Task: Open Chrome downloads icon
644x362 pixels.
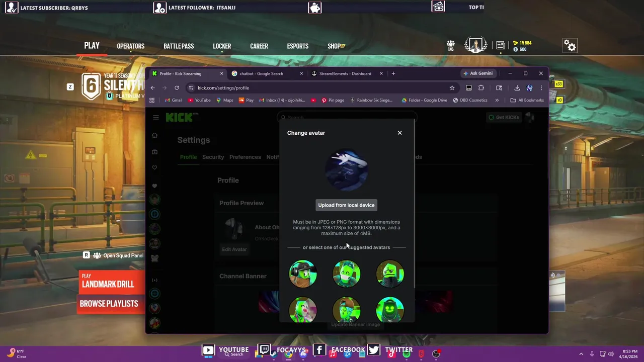Action: click(x=517, y=87)
